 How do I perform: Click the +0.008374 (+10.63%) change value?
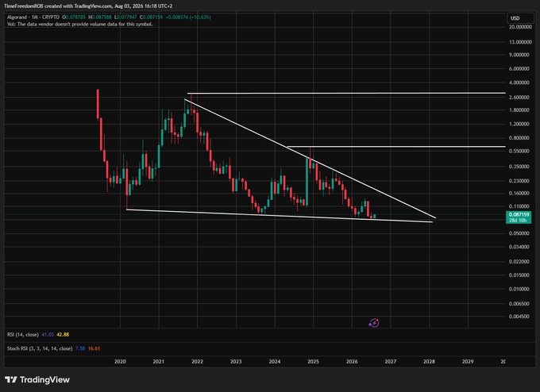pos(187,17)
